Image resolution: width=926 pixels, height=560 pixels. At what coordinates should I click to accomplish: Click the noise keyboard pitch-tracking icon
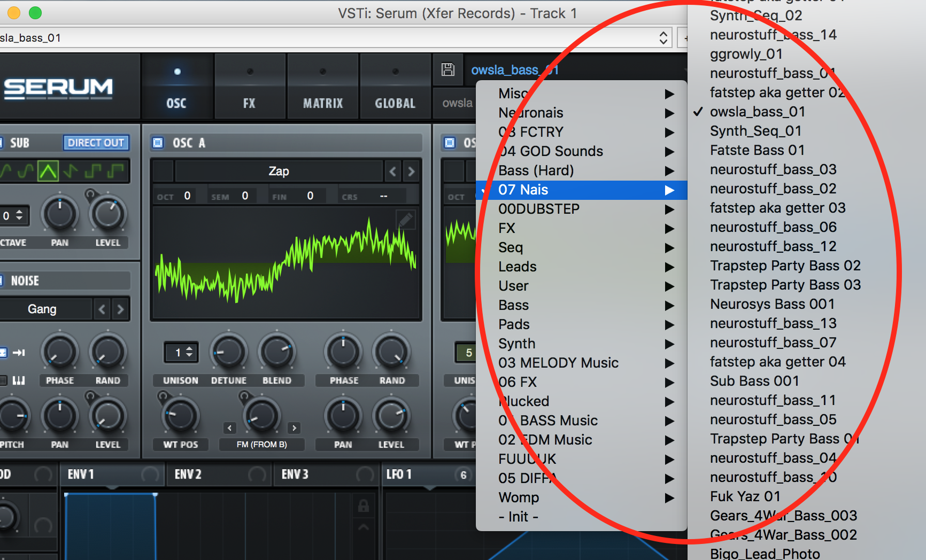(19, 380)
